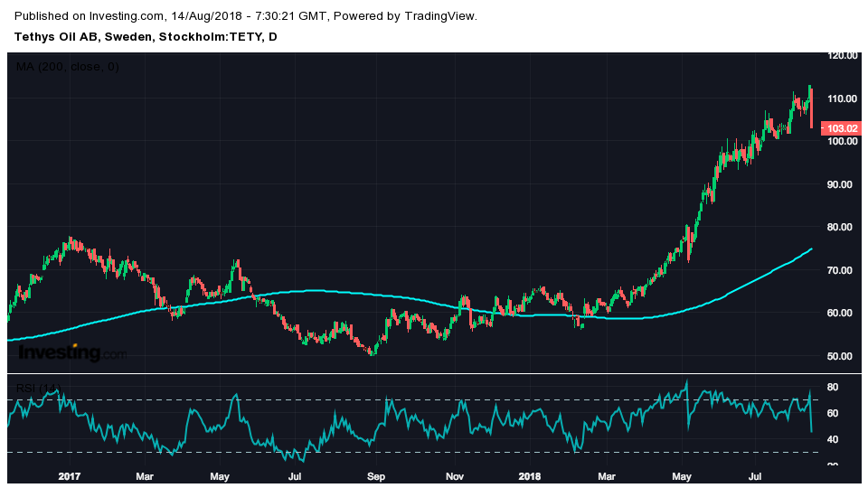Click the 2018 label on time axis
This screenshot has width=868, height=488.
click(530, 476)
